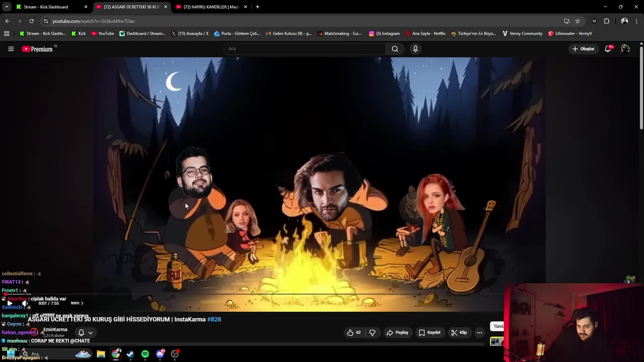Viewport: 644px width, 362px height.
Task: Click the browser address bar URL
Action: pos(94,21)
